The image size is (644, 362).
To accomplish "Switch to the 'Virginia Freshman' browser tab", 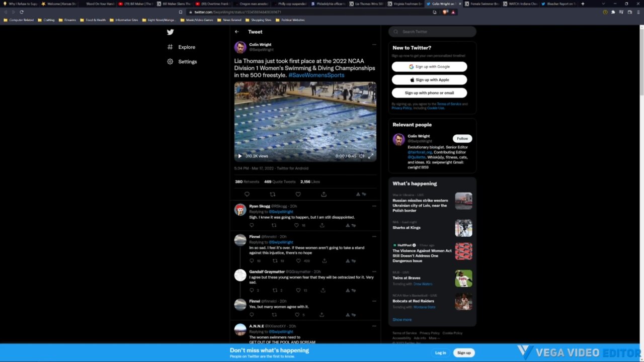I will coord(406,4).
